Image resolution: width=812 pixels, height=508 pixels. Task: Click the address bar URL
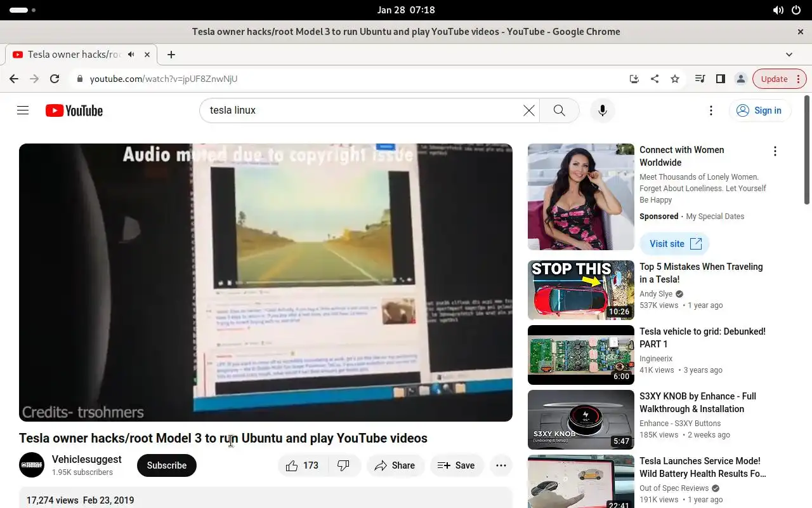(164, 79)
